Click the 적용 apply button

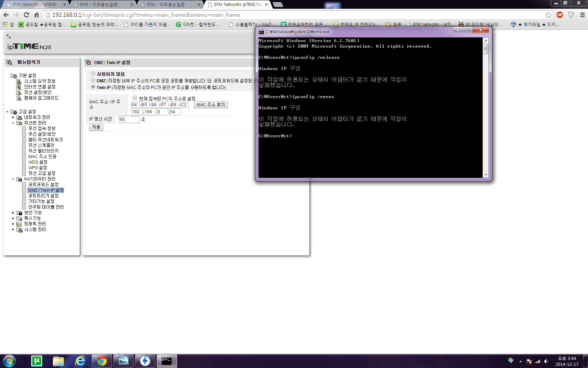click(96, 127)
